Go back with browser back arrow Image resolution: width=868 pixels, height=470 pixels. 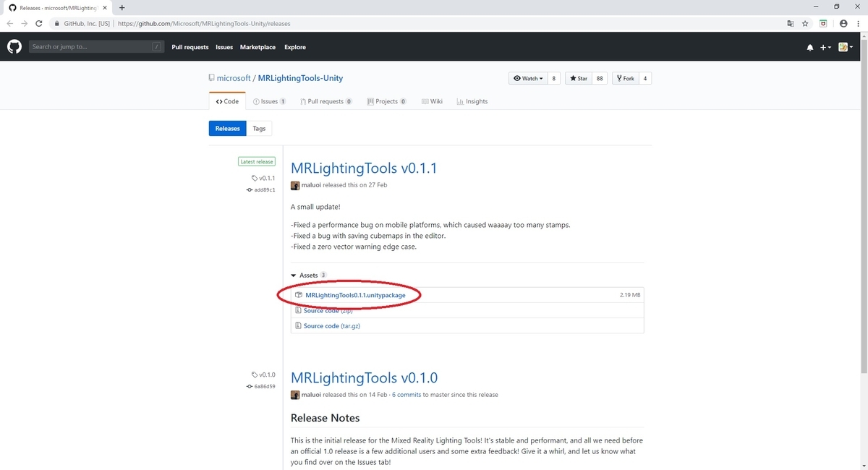(9, 23)
